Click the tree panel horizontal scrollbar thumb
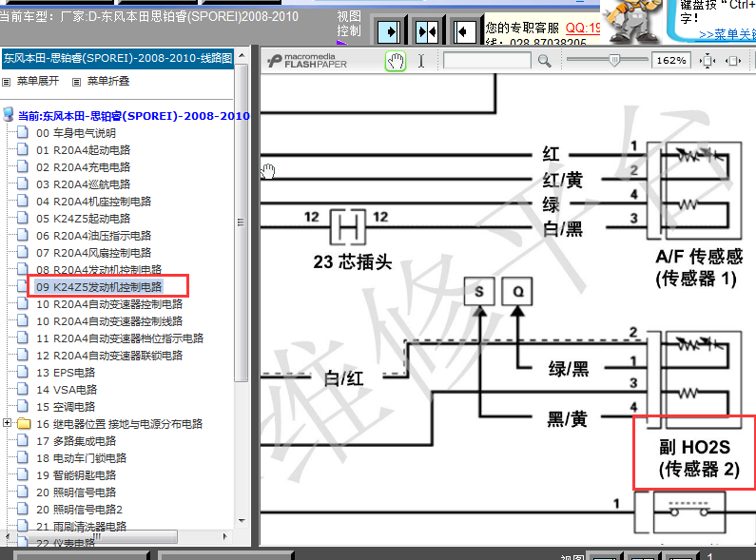 click(95, 536)
